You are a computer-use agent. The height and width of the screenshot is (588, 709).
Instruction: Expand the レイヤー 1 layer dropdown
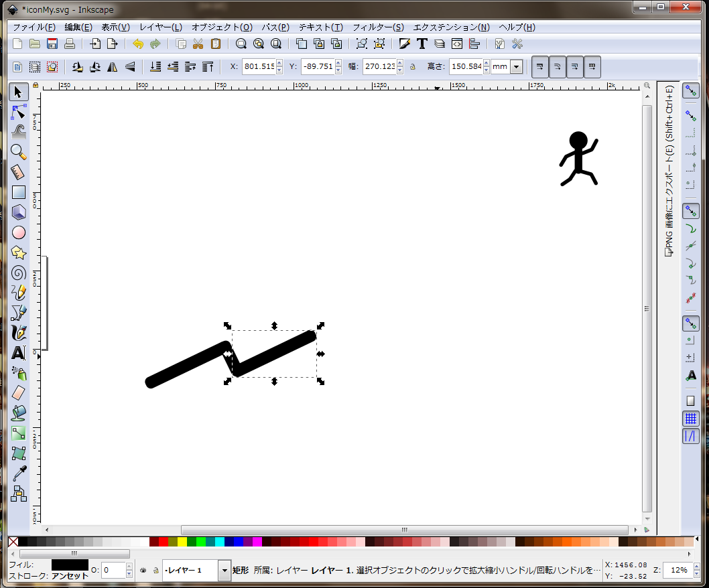[224, 571]
